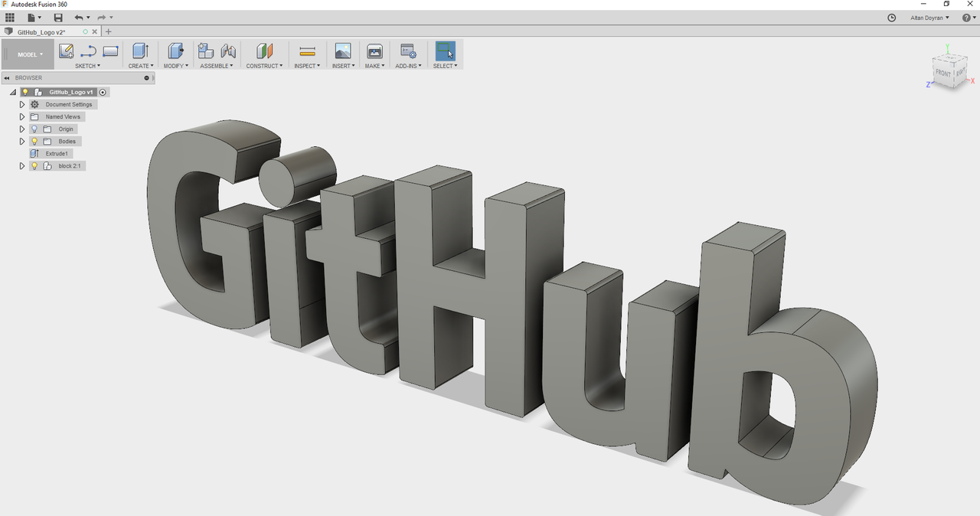This screenshot has width=980, height=516.
Task: Switch to the GitHub_Logo v2 tab
Action: (42, 31)
